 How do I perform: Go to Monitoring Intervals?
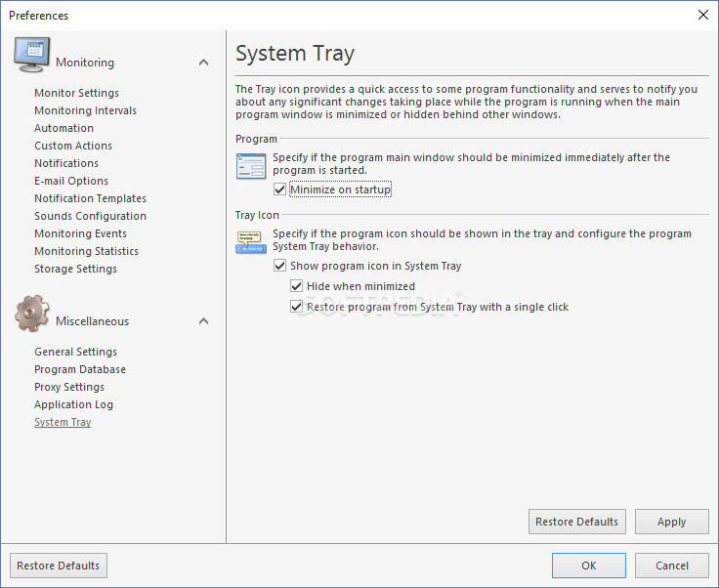[x=85, y=110]
